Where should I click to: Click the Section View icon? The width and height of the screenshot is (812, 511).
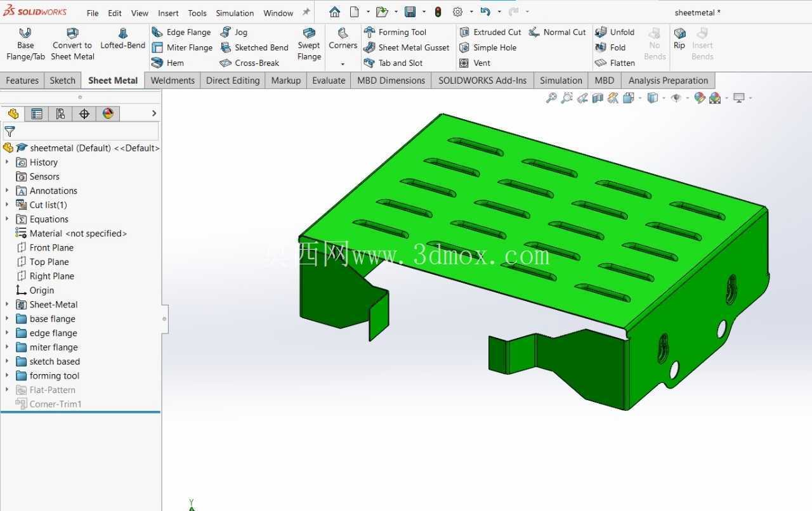[x=597, y=98]
